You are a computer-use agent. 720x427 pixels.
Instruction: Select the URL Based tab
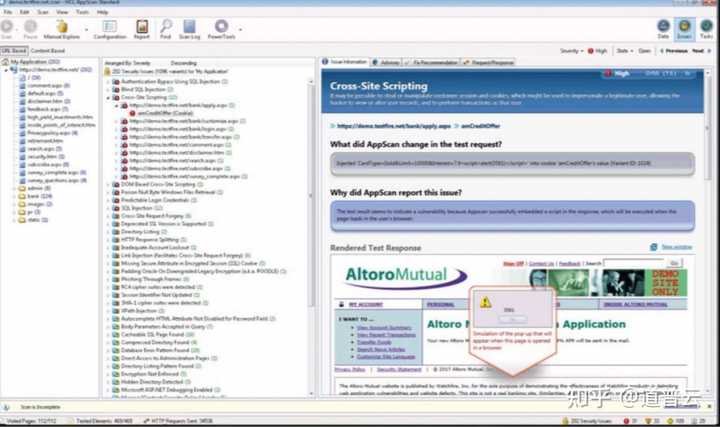coord(14,51)
